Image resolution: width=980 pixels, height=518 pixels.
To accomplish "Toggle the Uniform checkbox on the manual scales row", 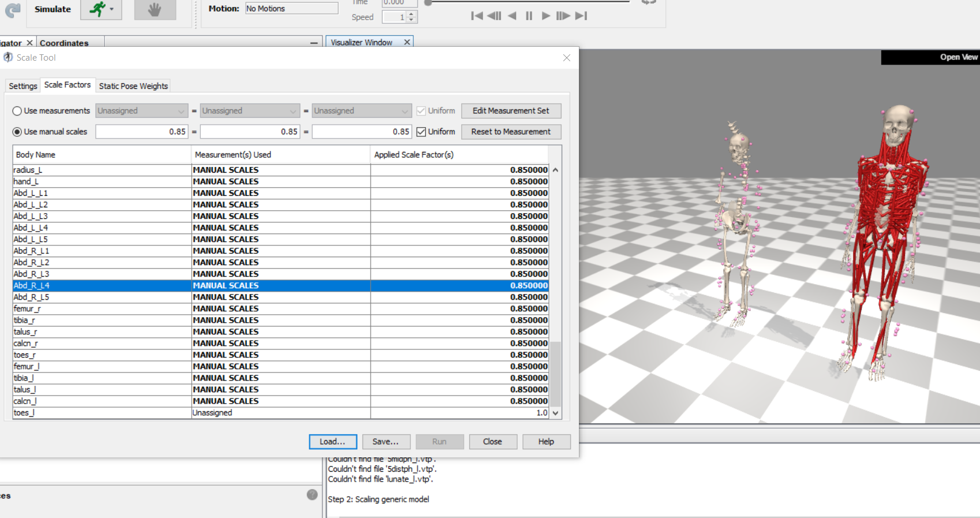I will 421,132.
